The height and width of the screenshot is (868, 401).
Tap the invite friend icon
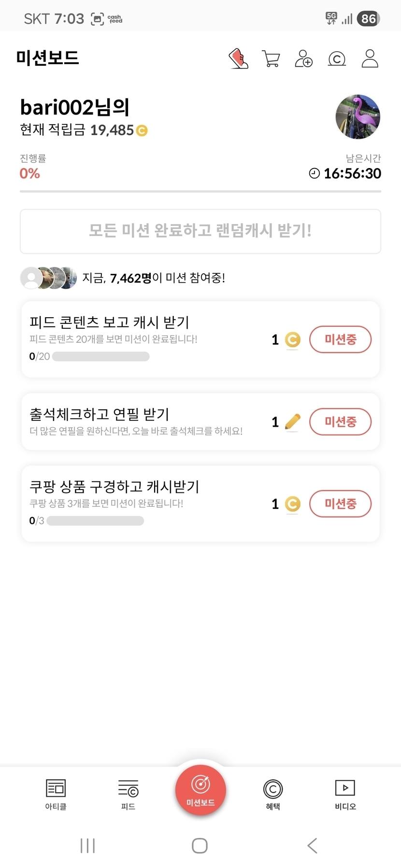304,59
